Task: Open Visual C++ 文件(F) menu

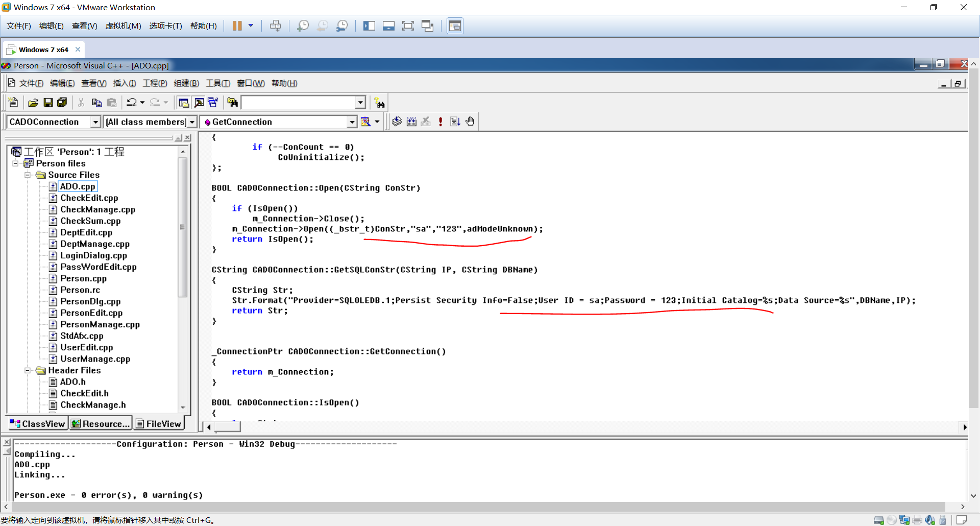Action: pyautogui.click(x=31, y=83)
